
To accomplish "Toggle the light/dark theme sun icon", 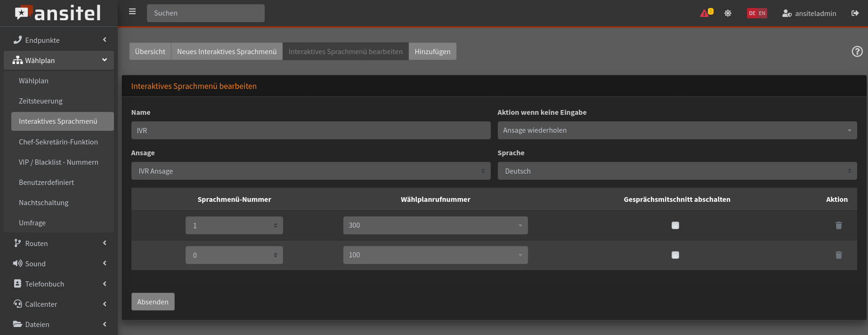I will click(x=728, y=13).
